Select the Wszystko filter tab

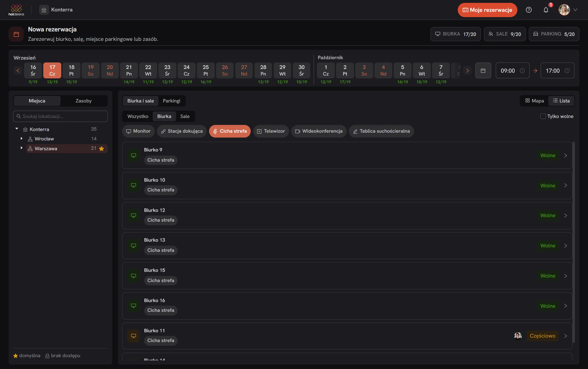click(x=138, y=116)
